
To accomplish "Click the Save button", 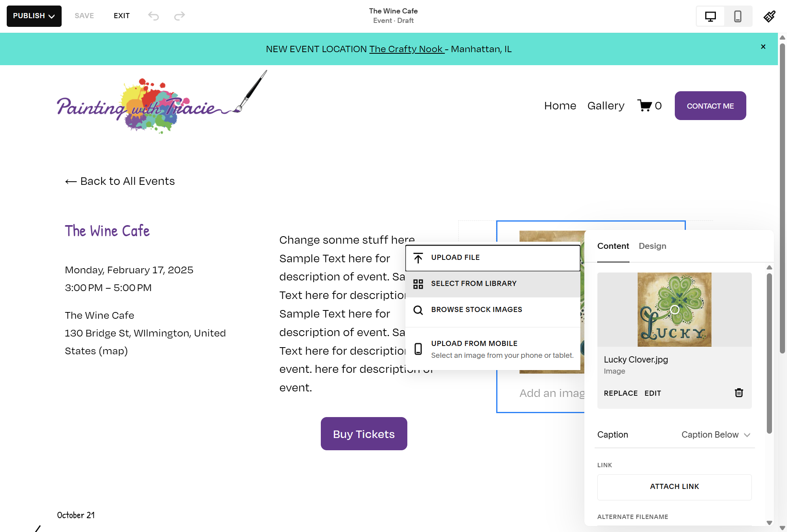I will [84, 16].
